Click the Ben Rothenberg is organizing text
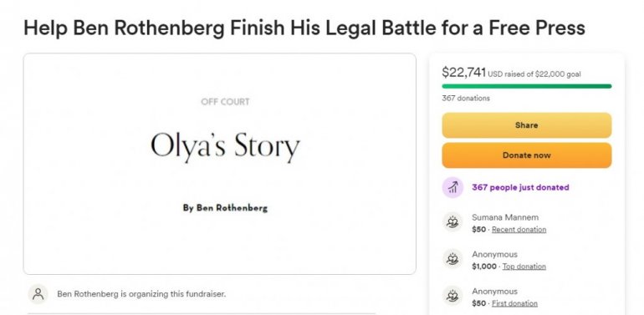 pyautogui.click(x=141, y=294)
